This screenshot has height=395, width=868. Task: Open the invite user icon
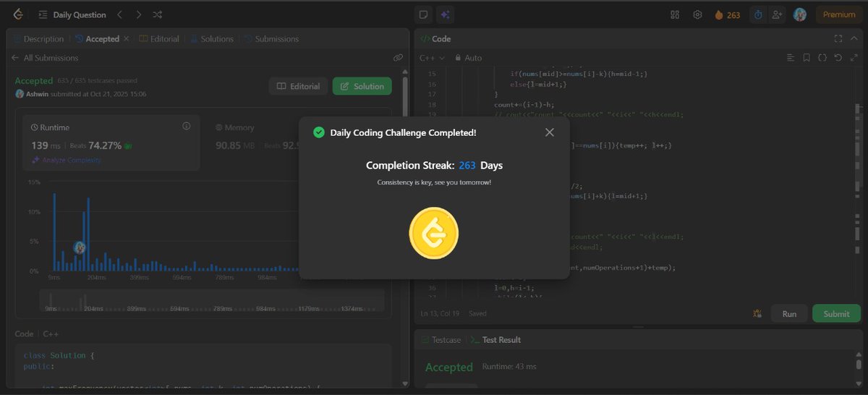pyautogui.click(x=778, y=14)
